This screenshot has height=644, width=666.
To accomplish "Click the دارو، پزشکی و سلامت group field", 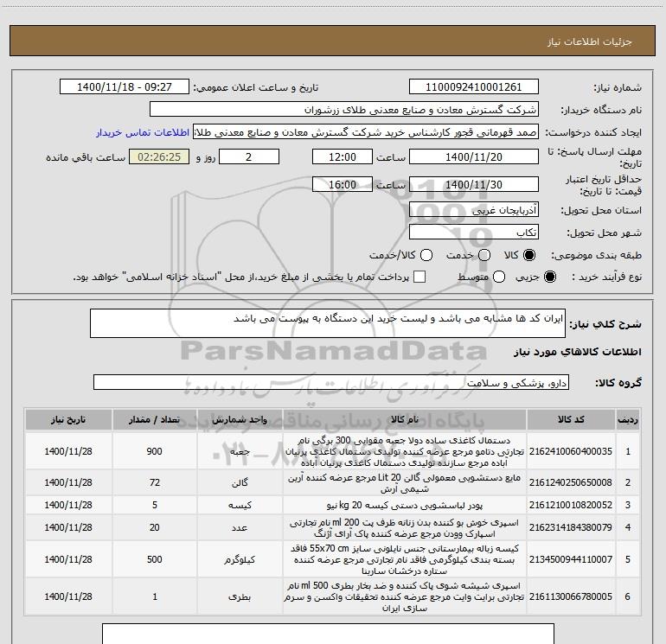I will (x=331, y=382).
